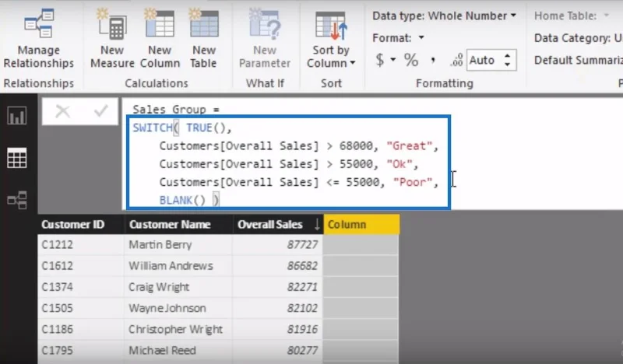The image size is (623, 364).
Task: Apply percentage format
Action: coord(411,61)
